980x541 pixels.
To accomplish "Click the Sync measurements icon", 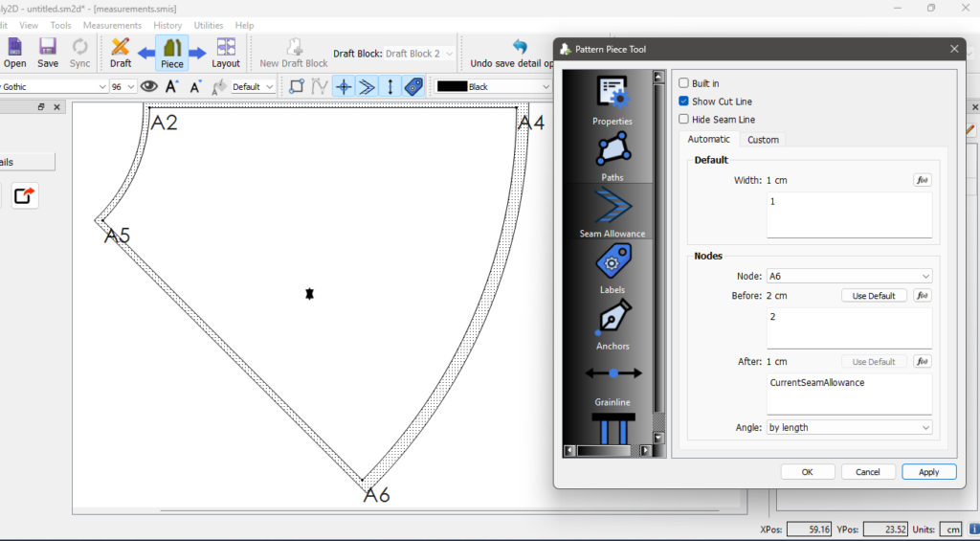I will point(80,53).
